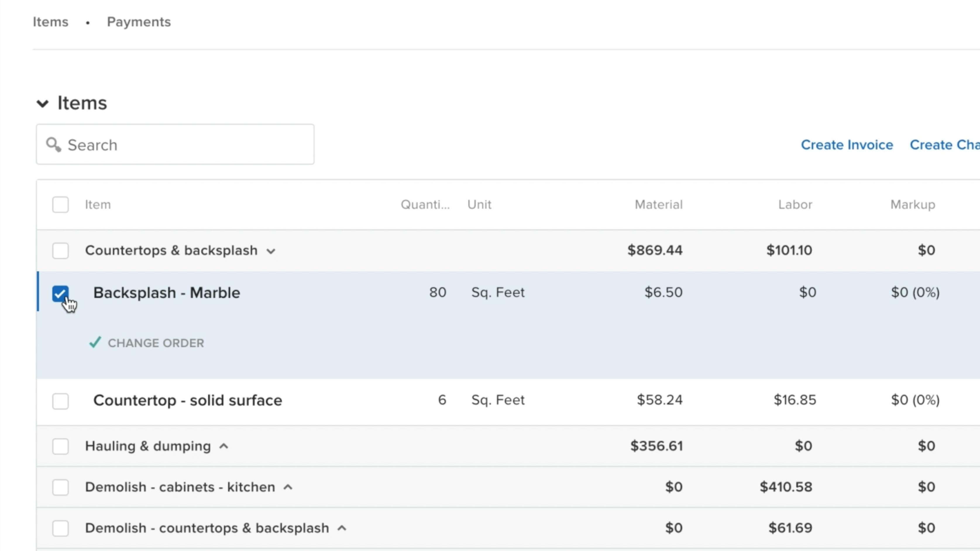Tick the Demolish - cabinets - kitchen checkbox

point(60,487)
